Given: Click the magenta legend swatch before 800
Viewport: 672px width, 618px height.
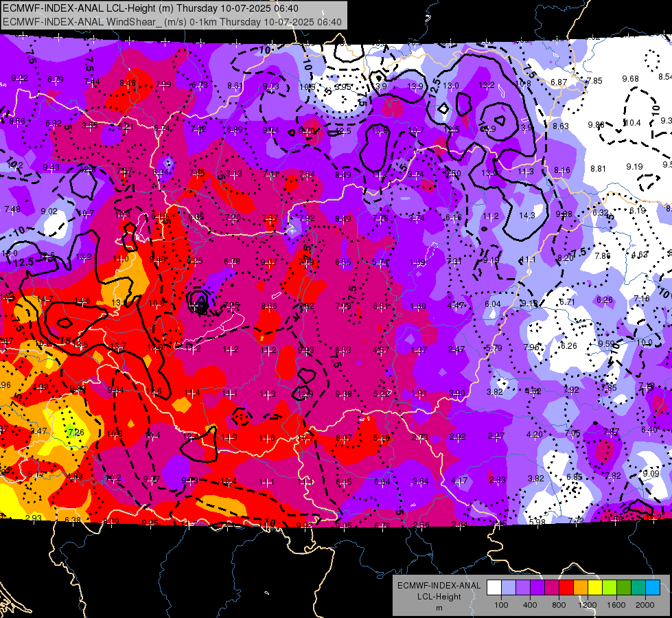Looking at the screenshot, I should [552, 587].
